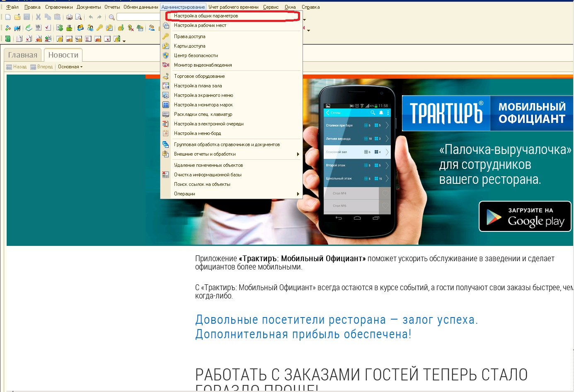
Task: Open the Документы menu
Action: 89,7
